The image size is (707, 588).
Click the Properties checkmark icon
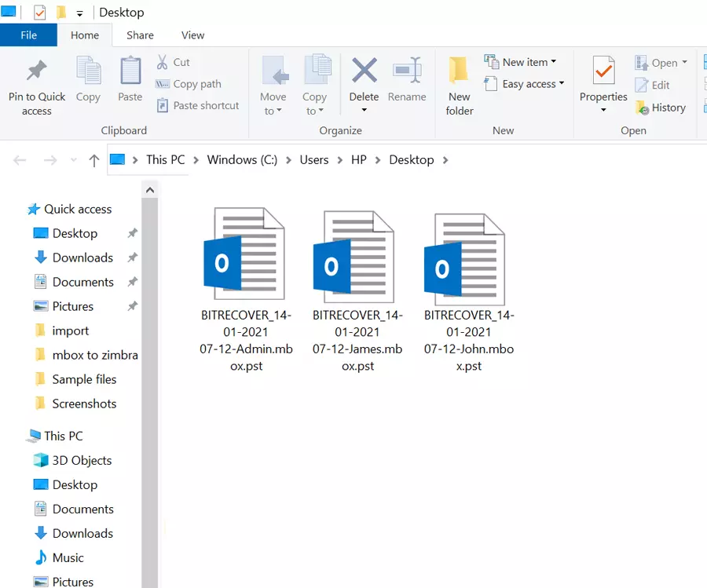(603, 71)
